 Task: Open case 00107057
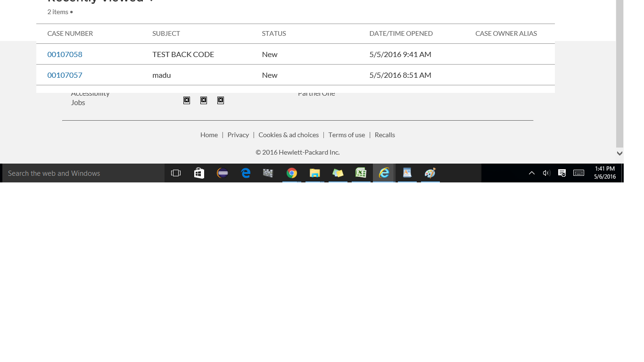pyautogui.click(x=65, y=75)
